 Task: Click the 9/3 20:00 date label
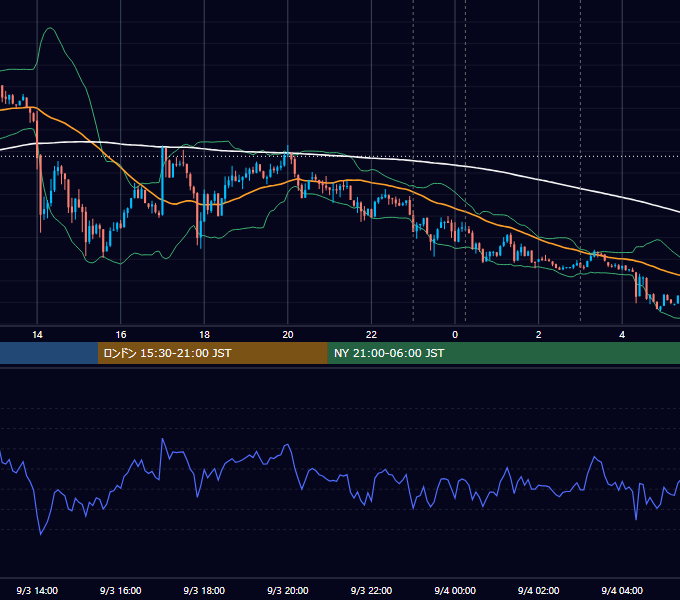(x=288, y=590)
